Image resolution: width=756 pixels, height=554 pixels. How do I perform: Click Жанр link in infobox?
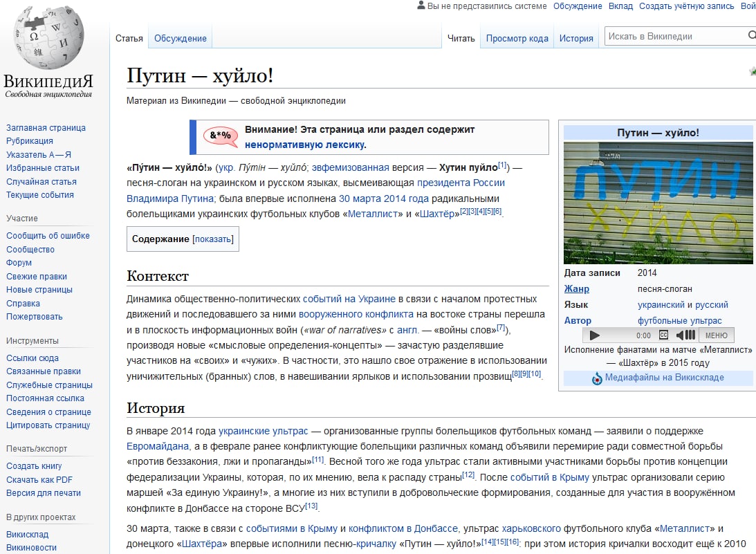(577, 289)
